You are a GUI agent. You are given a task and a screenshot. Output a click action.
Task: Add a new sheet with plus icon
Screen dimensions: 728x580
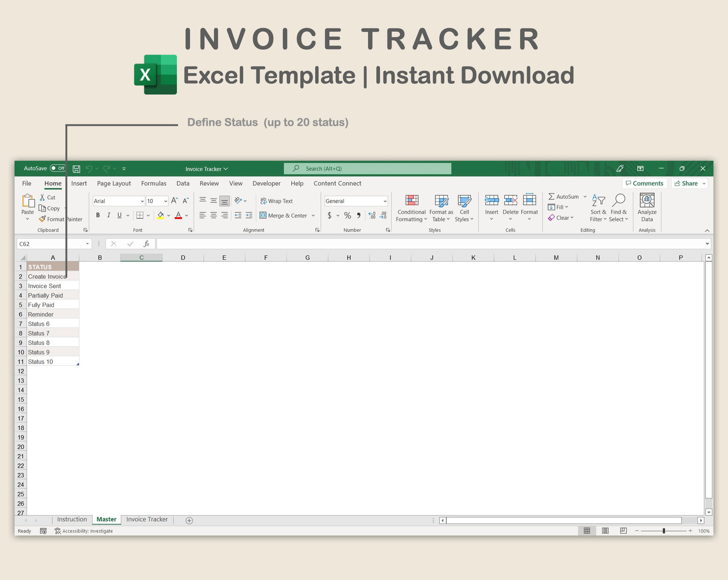point(189,521)
